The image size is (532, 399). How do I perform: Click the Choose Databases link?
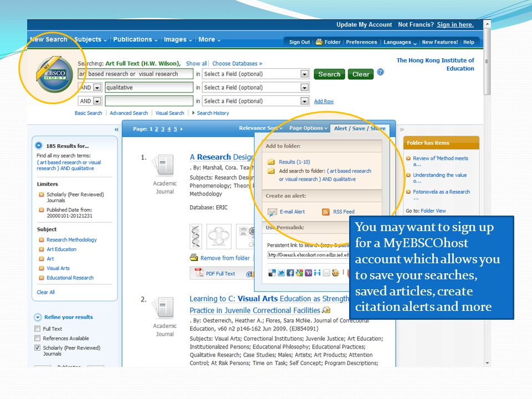pyautogui.click(x=237, y=63)
